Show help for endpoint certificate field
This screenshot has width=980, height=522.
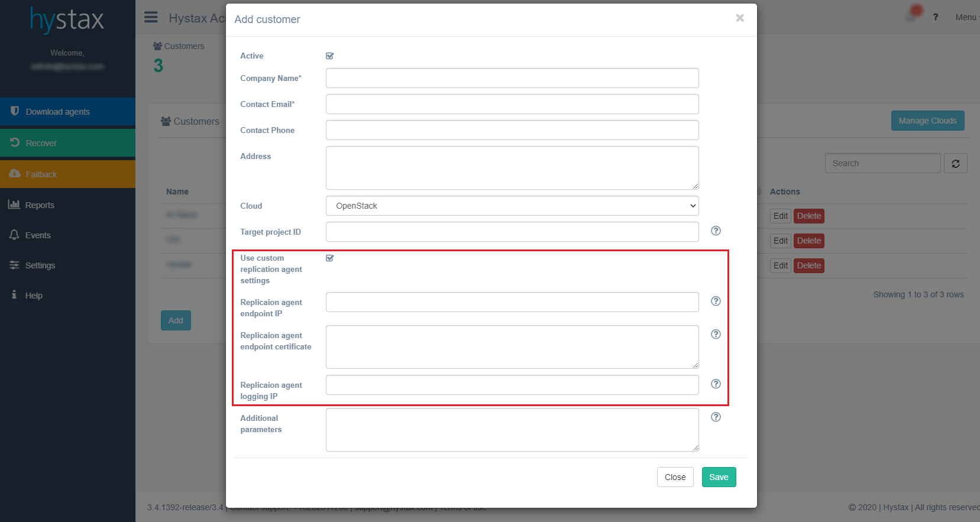716,334
